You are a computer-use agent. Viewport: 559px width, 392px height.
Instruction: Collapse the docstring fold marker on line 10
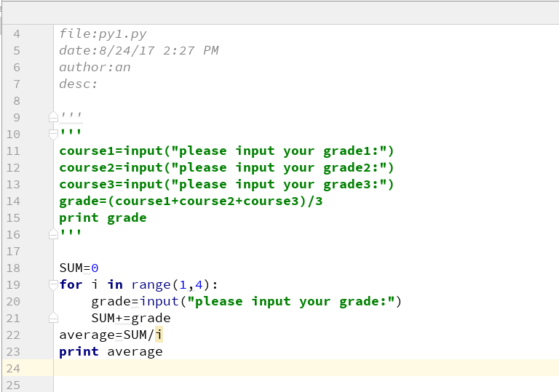click(x=52, y=134)
